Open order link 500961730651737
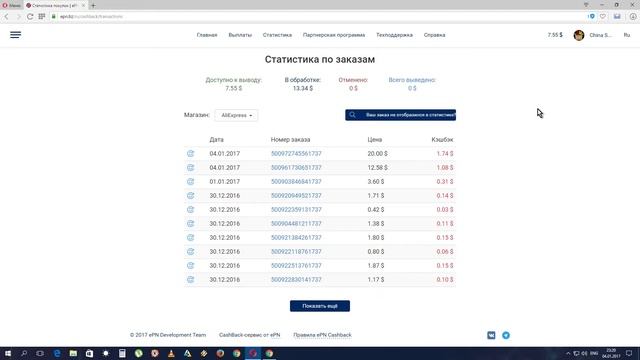This screenshot has width=640, height=360. pyautogui.click(x=296, y=167)
